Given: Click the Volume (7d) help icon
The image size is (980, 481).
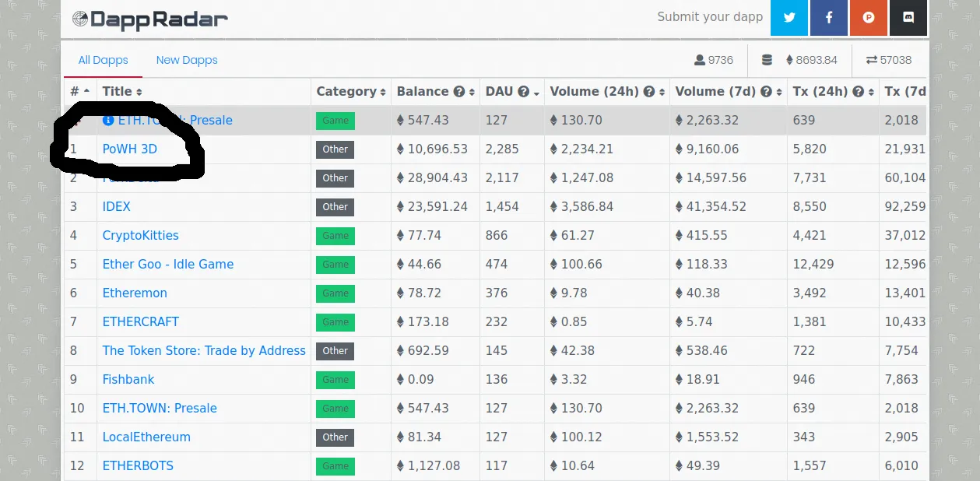Looking at the screenshot, I should point(766,92).
